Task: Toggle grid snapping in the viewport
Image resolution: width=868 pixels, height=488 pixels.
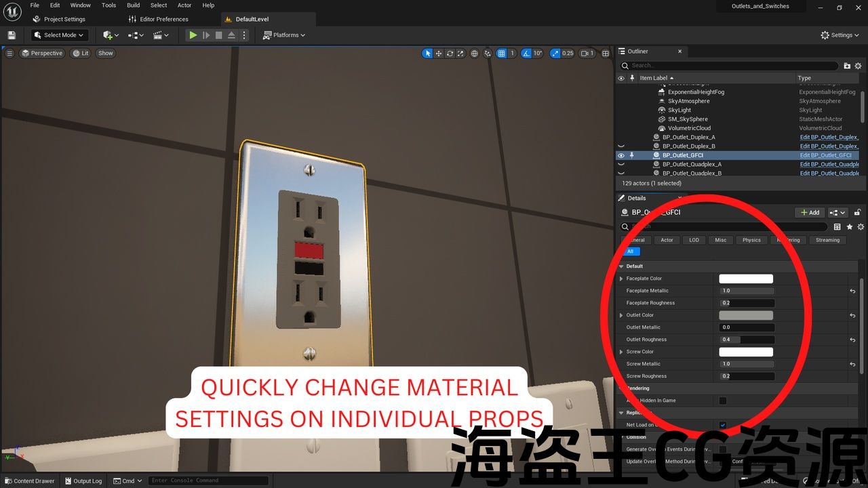Action: coord(501,54)
